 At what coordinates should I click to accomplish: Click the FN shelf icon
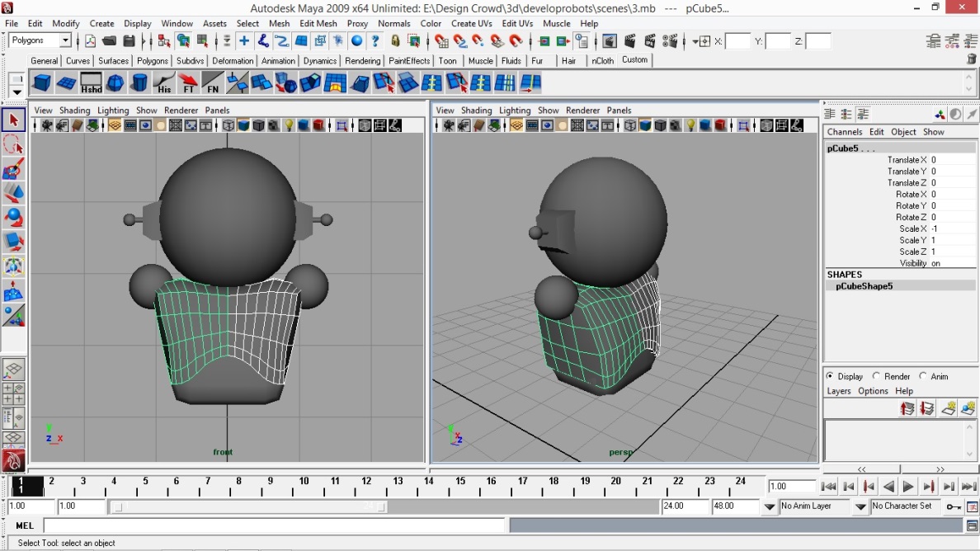click(213, 83)
